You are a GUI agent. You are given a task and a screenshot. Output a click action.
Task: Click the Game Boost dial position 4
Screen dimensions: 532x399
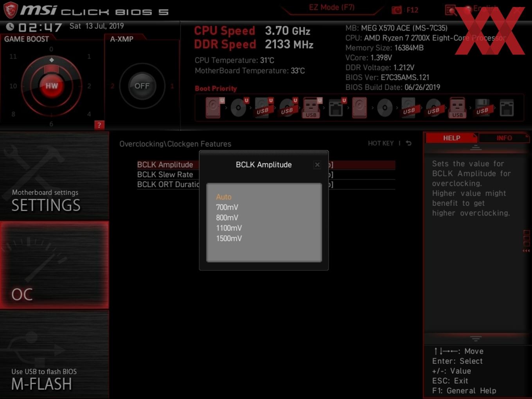tap(89, 114)
